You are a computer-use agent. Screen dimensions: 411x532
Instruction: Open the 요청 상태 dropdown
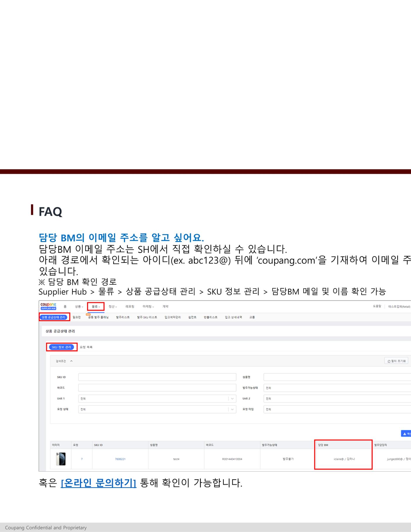[157, 409]
